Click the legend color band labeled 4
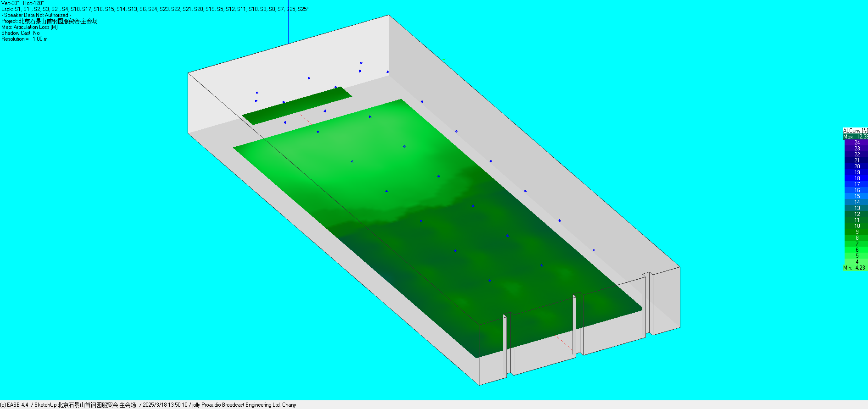 [856, 262]
